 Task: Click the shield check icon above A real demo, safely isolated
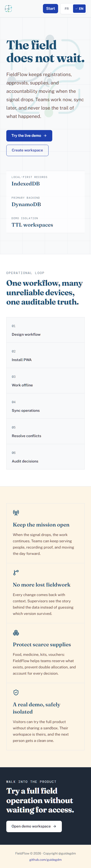click(x=16, y=692)
